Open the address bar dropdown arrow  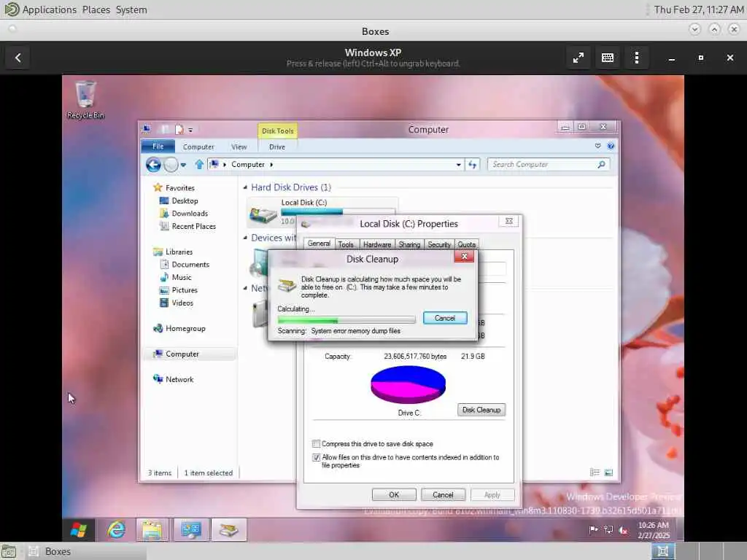(458, 165)
